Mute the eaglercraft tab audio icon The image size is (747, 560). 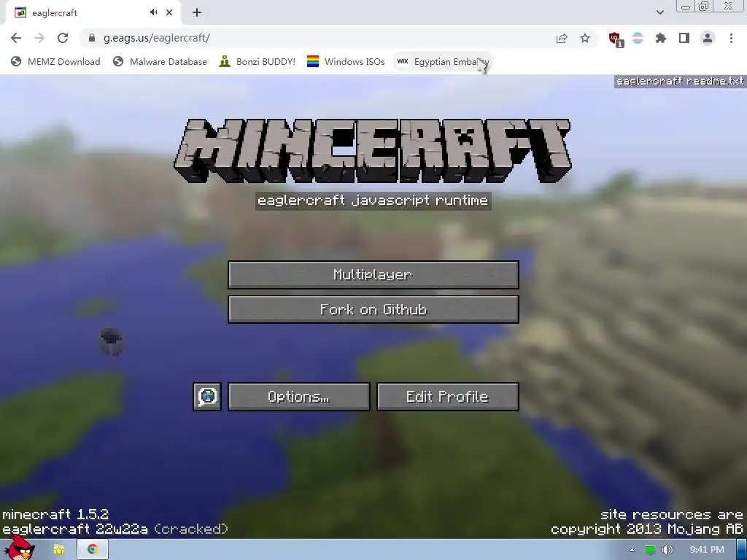click(x=153, y=12)
